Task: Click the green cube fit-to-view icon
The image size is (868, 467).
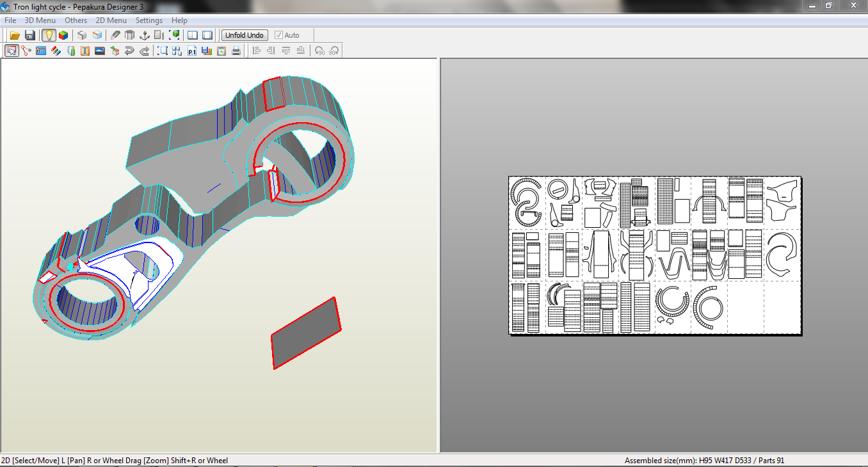Action: point(174,35)
